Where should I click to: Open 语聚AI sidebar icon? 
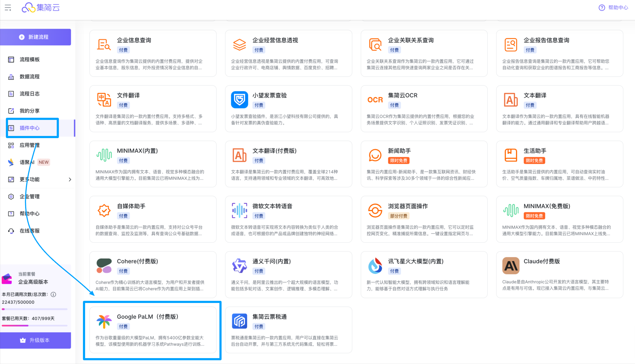click(x=11, y=162)
